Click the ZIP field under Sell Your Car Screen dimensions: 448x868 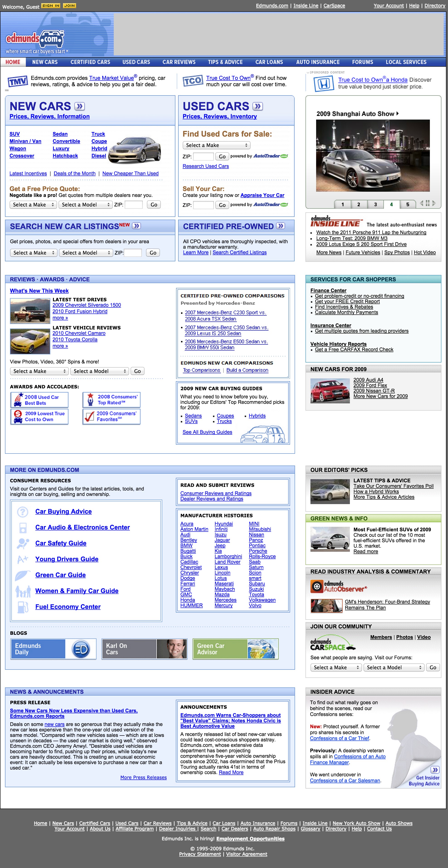[203, 205]
